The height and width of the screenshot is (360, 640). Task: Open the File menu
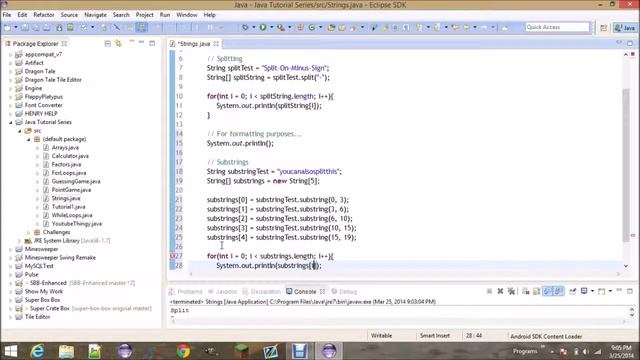point(7,15)
